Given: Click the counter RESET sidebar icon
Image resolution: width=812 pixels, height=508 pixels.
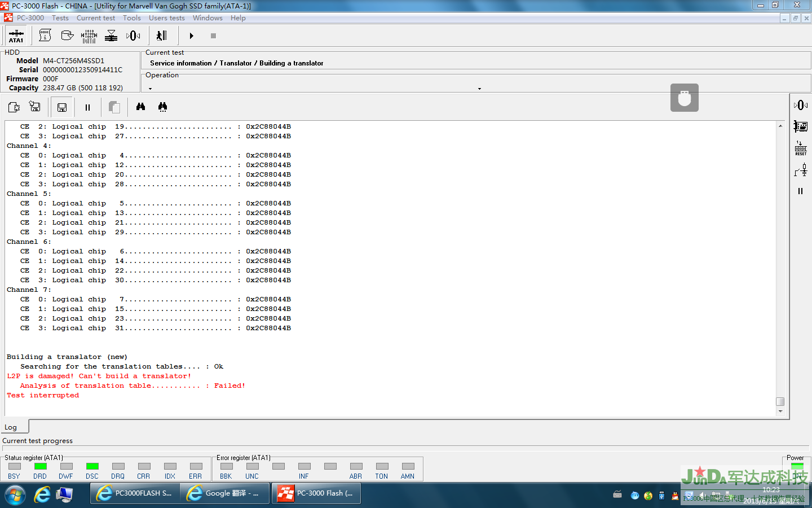Looking at the screenshot, I should (801, 148).
